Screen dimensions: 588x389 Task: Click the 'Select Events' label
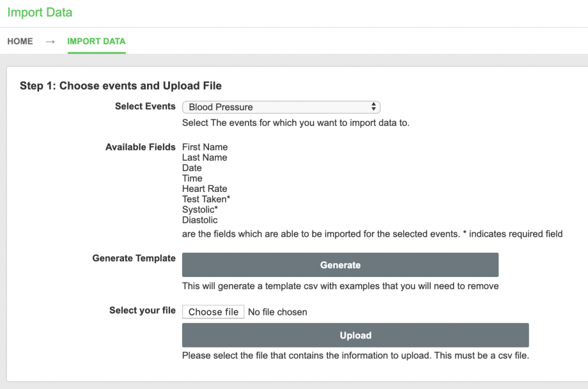pos(145,106)
